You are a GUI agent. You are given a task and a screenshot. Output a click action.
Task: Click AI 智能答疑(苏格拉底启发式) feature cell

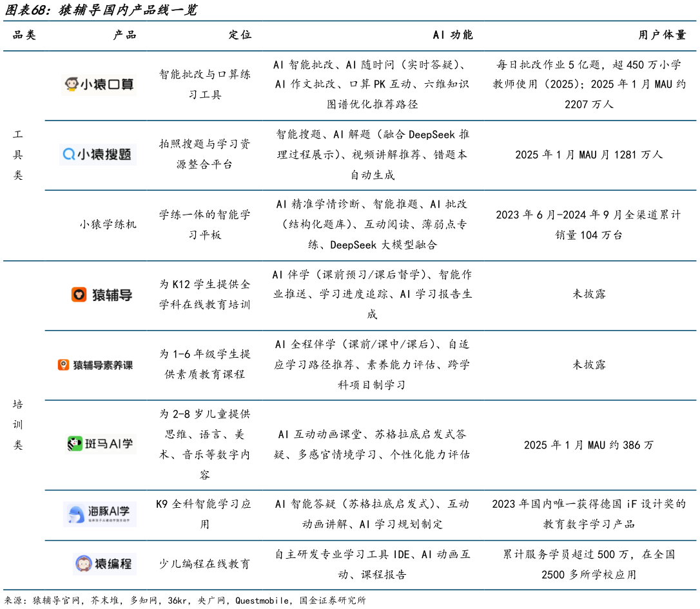[373, 514]
